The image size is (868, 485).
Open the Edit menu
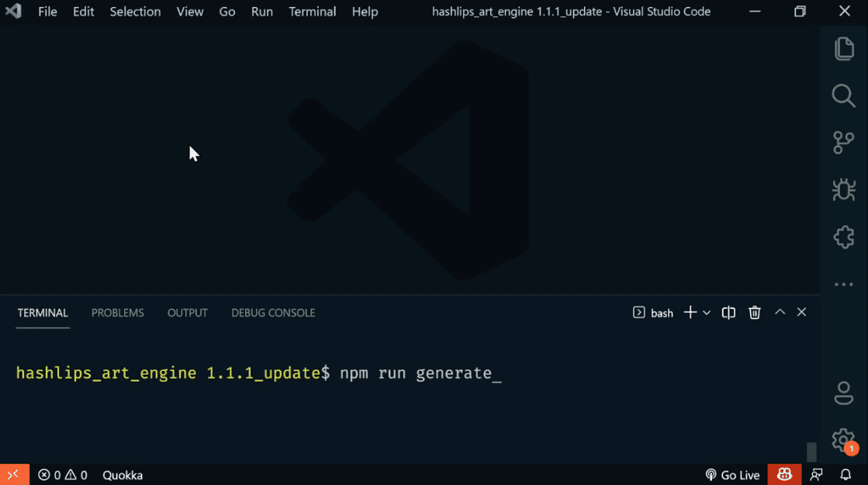[x=83, y=12]
